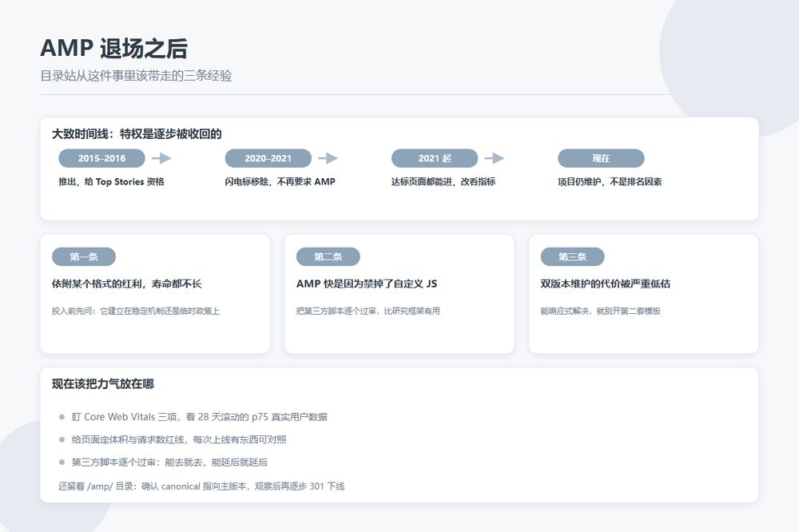
Task: Click the 第三条 badge
Action: click(572, 256)
